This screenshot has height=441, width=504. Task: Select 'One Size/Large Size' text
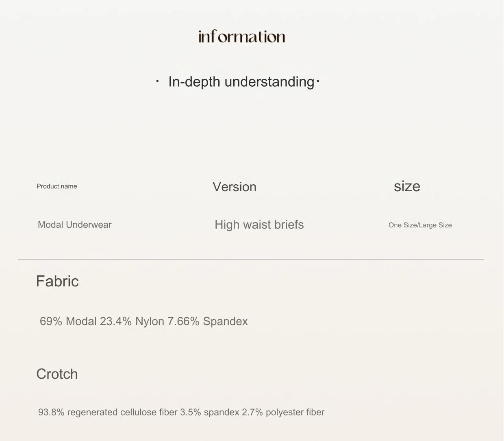(x=420, y=225)
